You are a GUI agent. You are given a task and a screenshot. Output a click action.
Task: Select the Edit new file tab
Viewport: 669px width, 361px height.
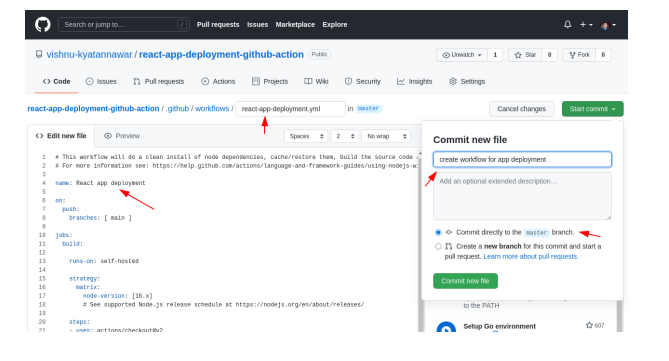(61, 136)
